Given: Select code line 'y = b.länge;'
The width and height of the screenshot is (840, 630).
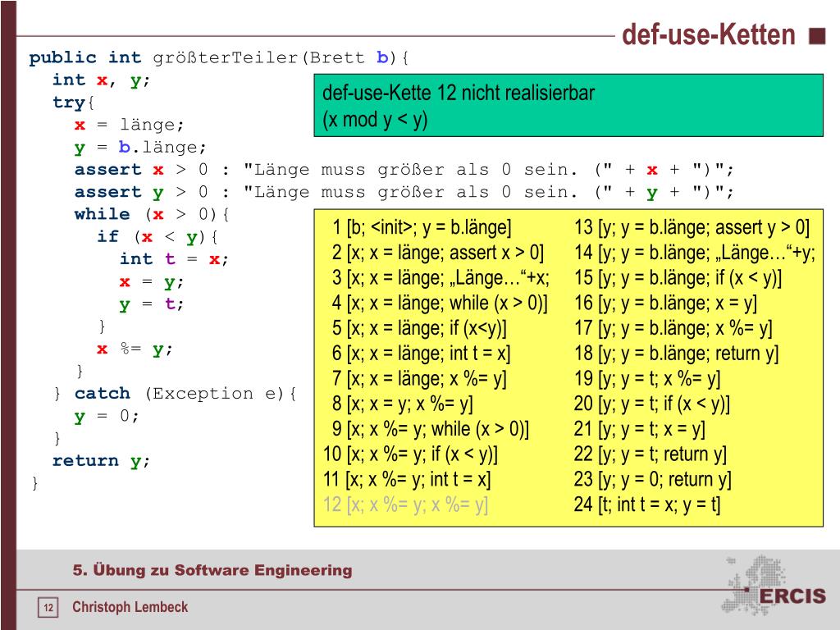Looking at the screenshot, I should (140, 148).
